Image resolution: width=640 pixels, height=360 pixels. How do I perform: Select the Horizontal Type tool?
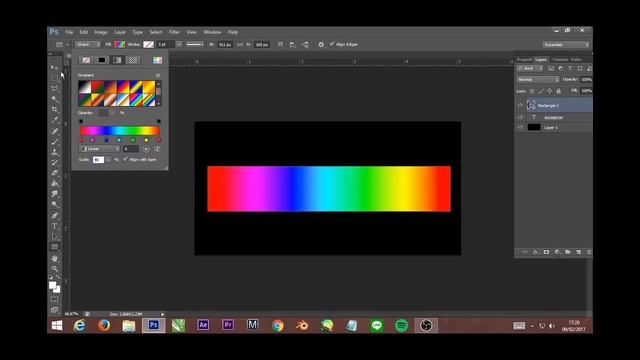pos(54,226)
